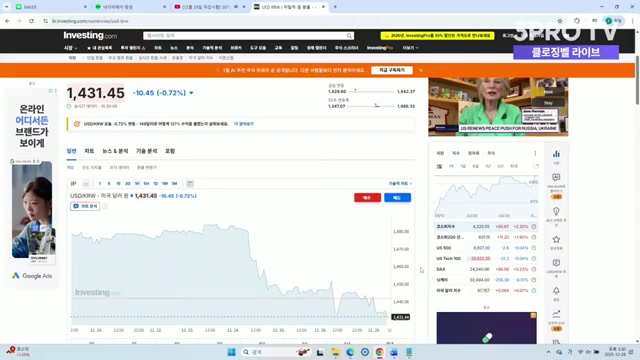Select the 주식 tab in the sidebar widget

[491, 153]
